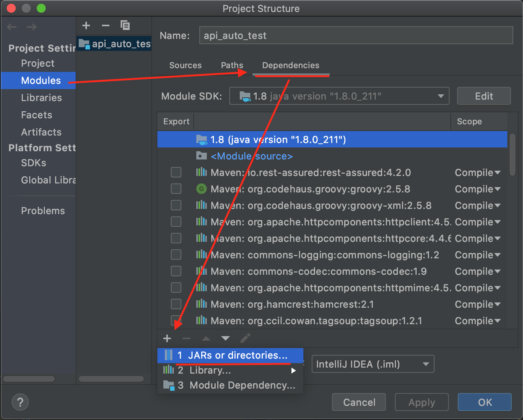Switch to the Paths tab
The width and height of the screenshot is (523, 420).
(x=232, y=65)
